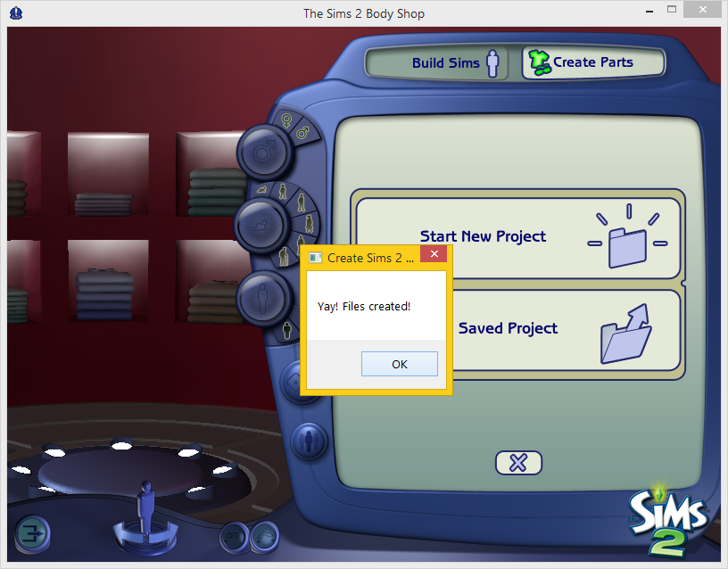Screen dimensions: 728x569
Task: Select the toddler age icon
Action: 262,189
